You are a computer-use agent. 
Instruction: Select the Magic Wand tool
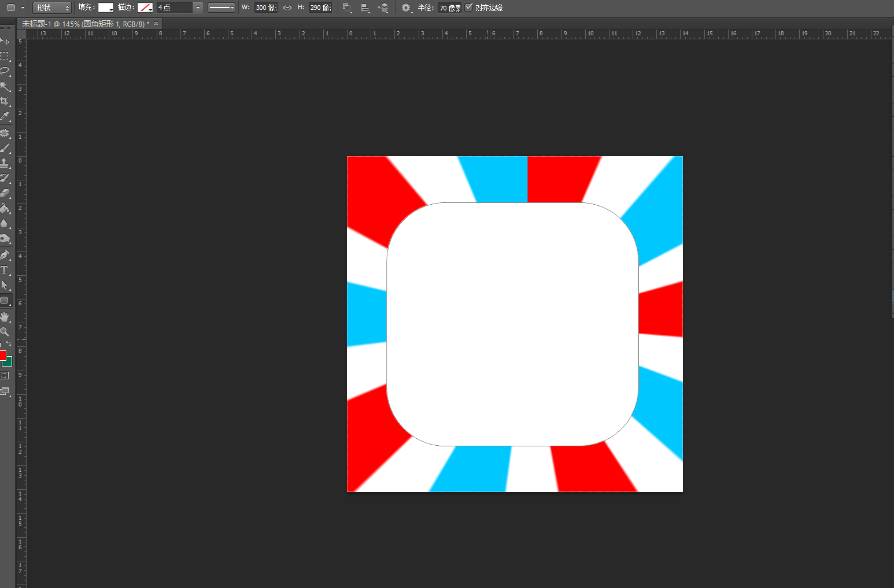[x=5, y=86]
